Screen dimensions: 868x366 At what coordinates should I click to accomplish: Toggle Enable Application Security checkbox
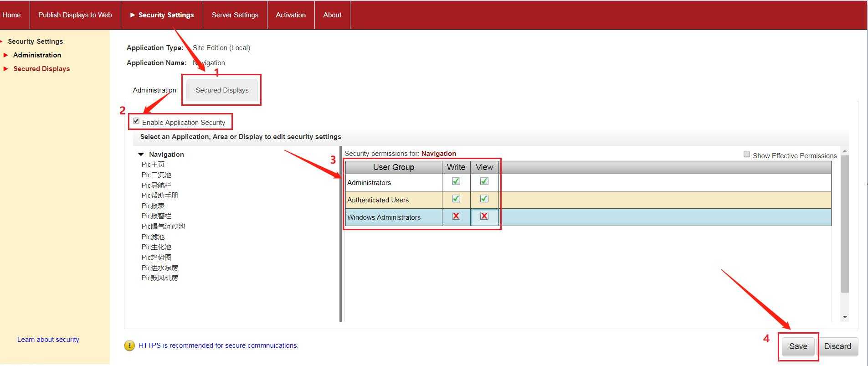click(136, 121)
